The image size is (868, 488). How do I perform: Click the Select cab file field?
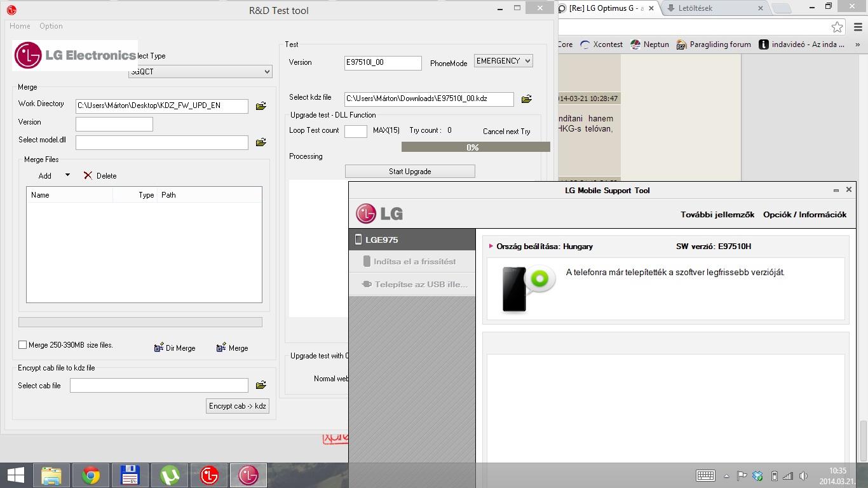coord(159,385)
